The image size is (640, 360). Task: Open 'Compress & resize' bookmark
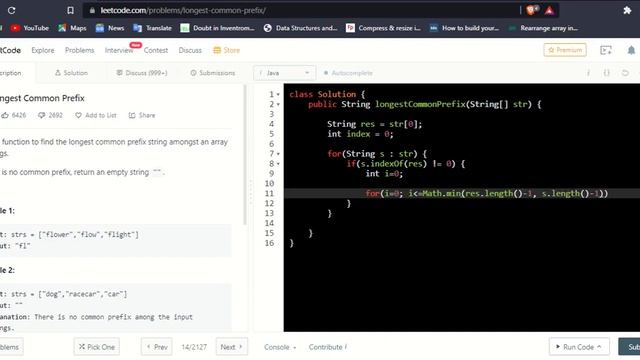click(x=383, y=28)
